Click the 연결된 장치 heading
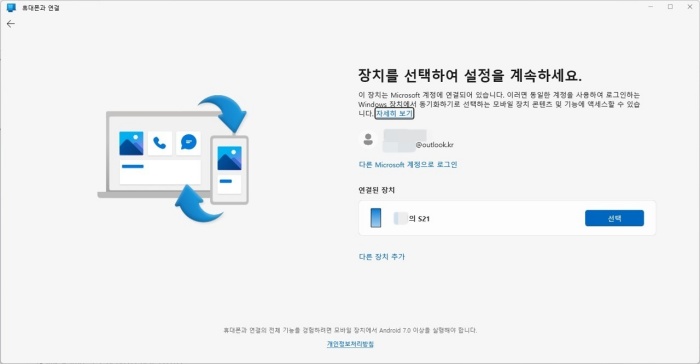The height and width of the screenshot is (364, 700). [376, 190]
